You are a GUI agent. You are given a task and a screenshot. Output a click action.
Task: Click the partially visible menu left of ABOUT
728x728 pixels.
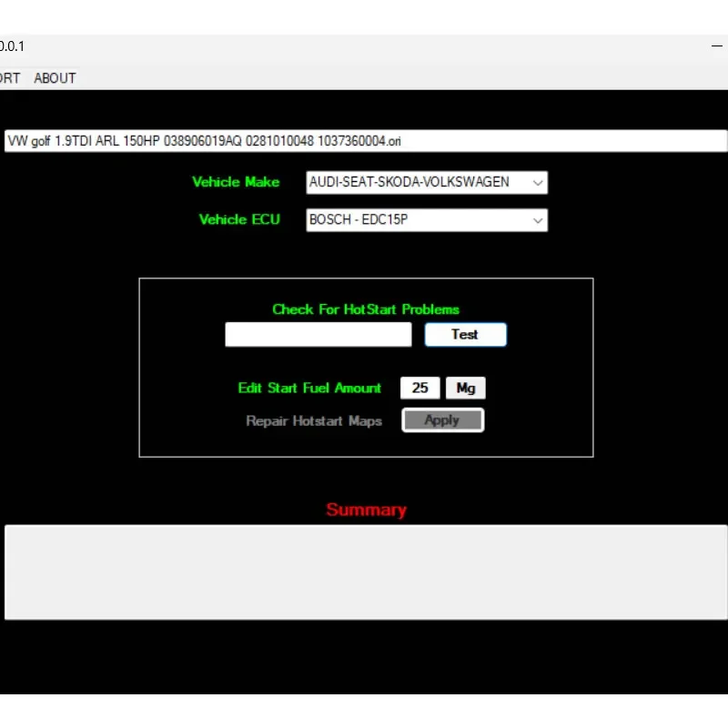10,78
